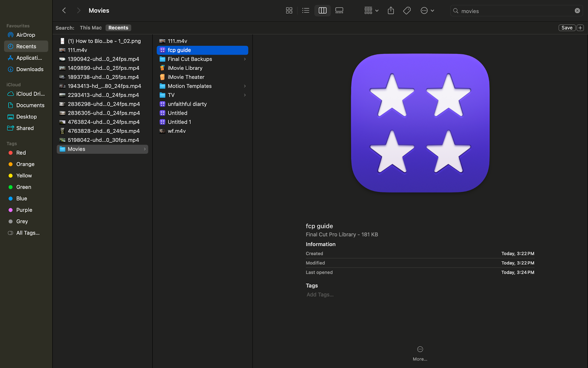Click the Edit Tags icon
The height and width of the screenshot is (368, 588).
tap(407, 11)
